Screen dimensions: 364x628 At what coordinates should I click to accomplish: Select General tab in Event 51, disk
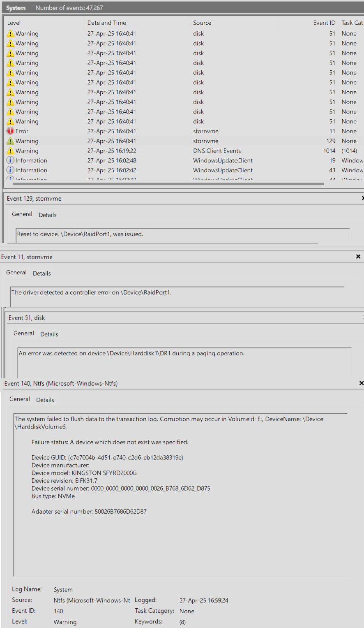[x=24, y=334]
